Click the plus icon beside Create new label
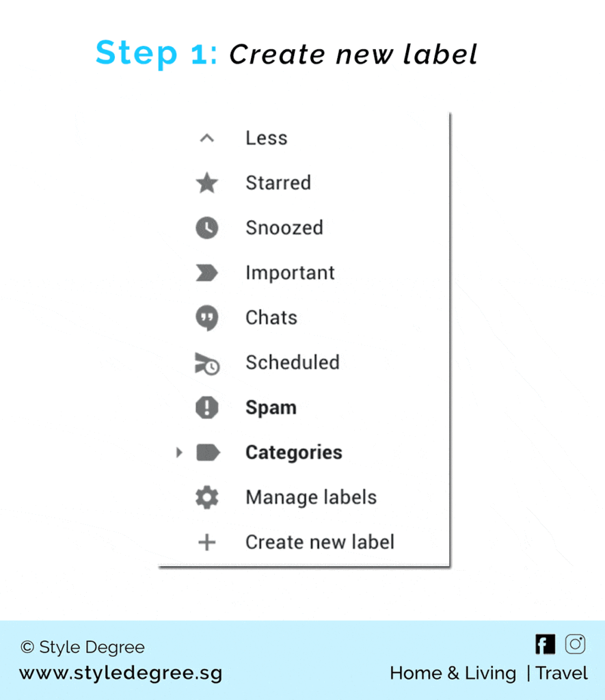 [207, 541]
